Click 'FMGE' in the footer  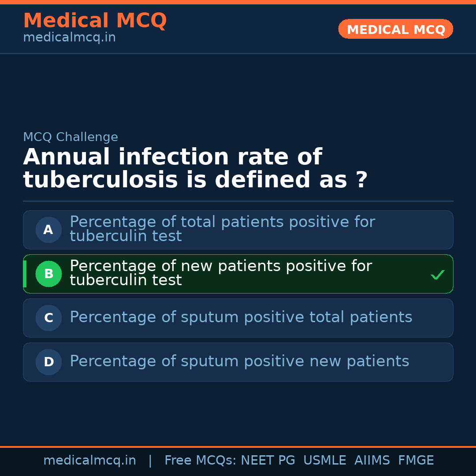pyautogui.click(x=416, y=461)
